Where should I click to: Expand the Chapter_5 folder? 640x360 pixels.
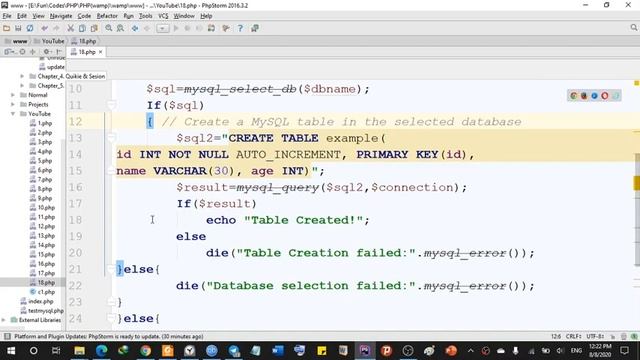tap(22, 86)
